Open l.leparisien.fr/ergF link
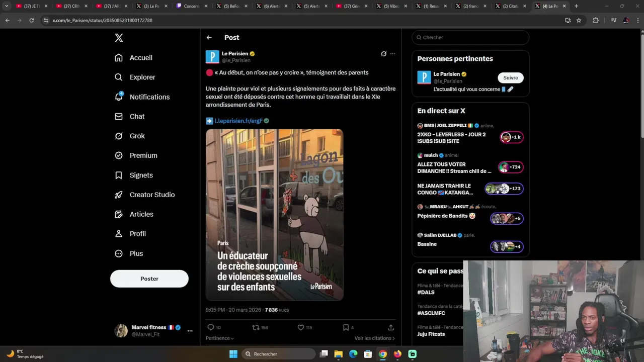Image resolution: width=644 pixels, height=362 pixels. (238, 121)
